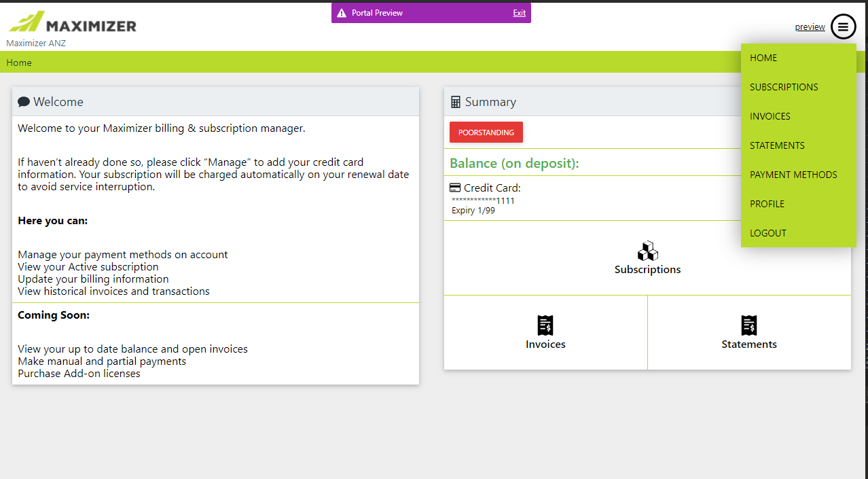Image resolution: width=868 pixels, height=479 pixels.
Task: Click the 'Welcome' panel heading text
Action: [x=58, y=102]
